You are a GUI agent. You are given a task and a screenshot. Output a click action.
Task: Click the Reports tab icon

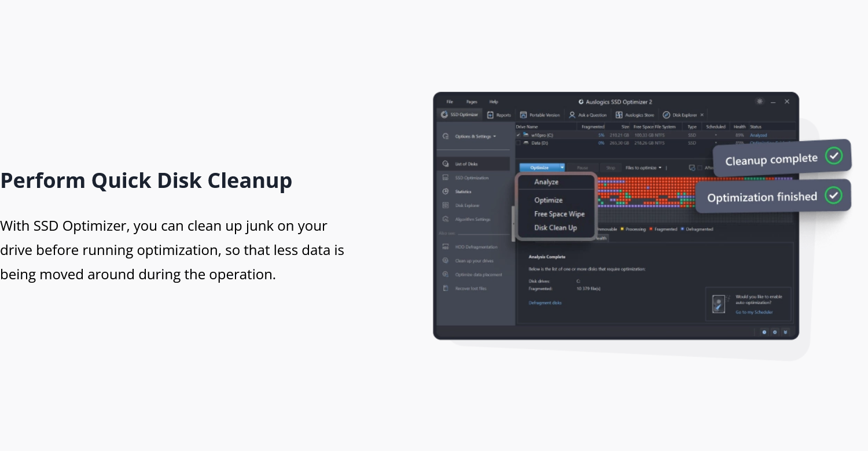pos(490,115)
